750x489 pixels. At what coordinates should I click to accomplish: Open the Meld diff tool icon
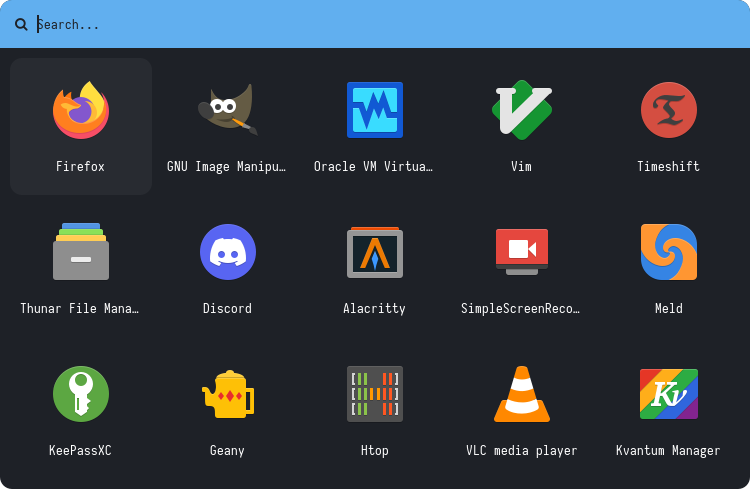[668, 252]
